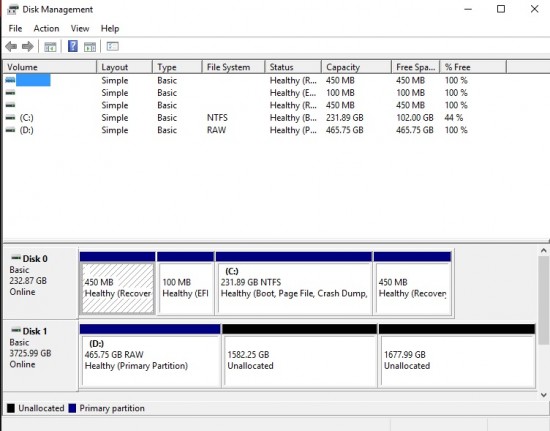
Task: Click the Settings list view icon
Action: (x=113, y=46)
